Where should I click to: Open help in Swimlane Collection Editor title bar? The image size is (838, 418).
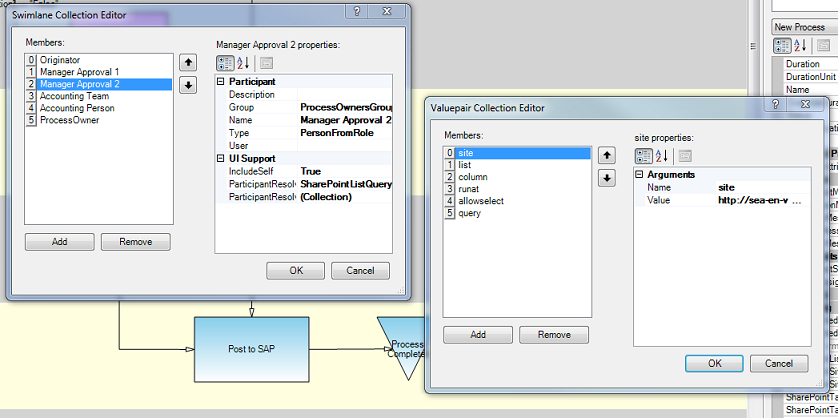(x=358, y=11)
